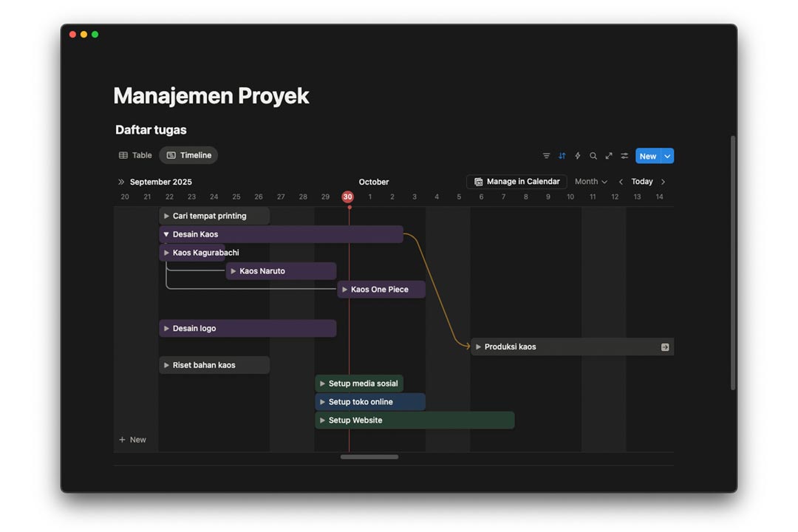Viewport: 798px width, 532px height.
Task: Click arrow icon on Produksi kaos bar
Action: coord(665,347)
